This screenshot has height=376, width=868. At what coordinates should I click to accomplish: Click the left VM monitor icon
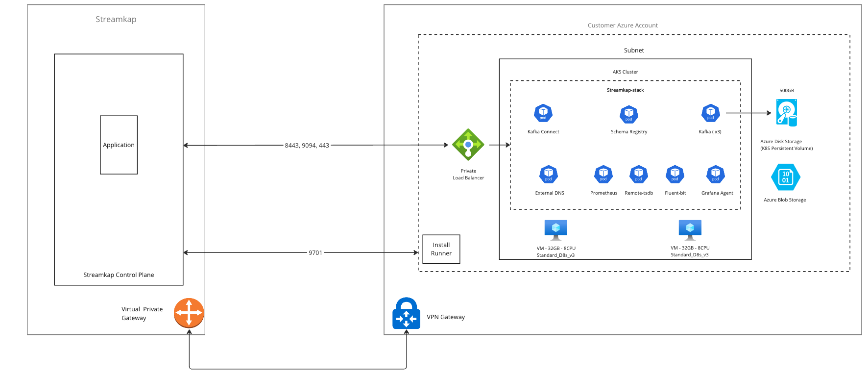556,230
